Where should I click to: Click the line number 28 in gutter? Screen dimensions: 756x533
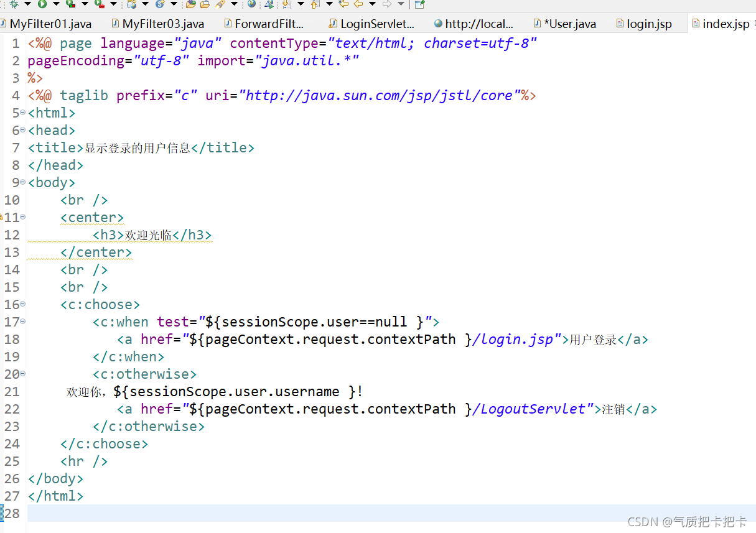coord(12,513)
